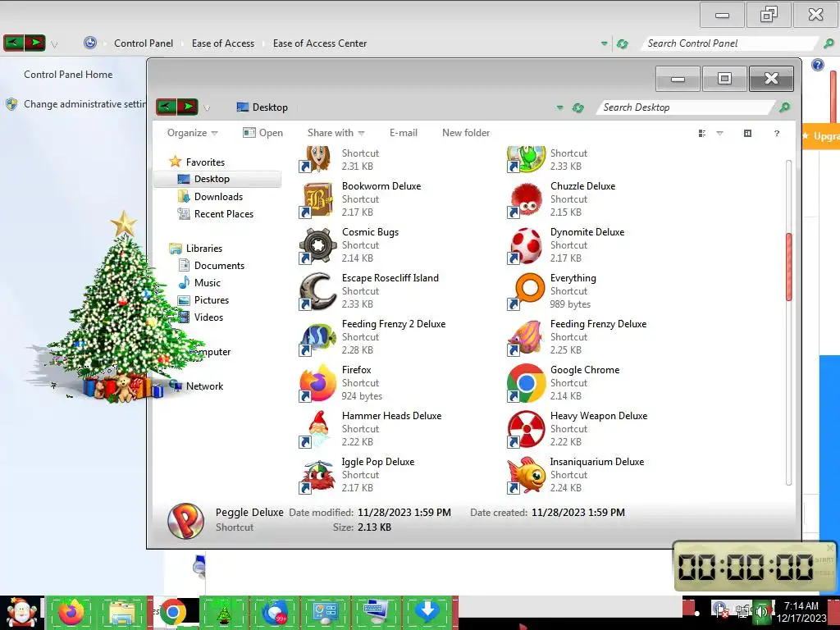
Task: Open Explorer help question mark
Action: tap(777, 133)
